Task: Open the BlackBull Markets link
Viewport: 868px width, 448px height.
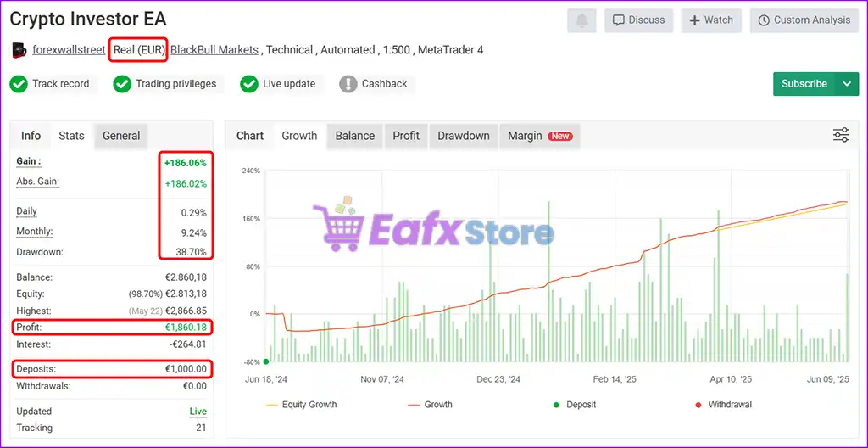Action: 214,50
